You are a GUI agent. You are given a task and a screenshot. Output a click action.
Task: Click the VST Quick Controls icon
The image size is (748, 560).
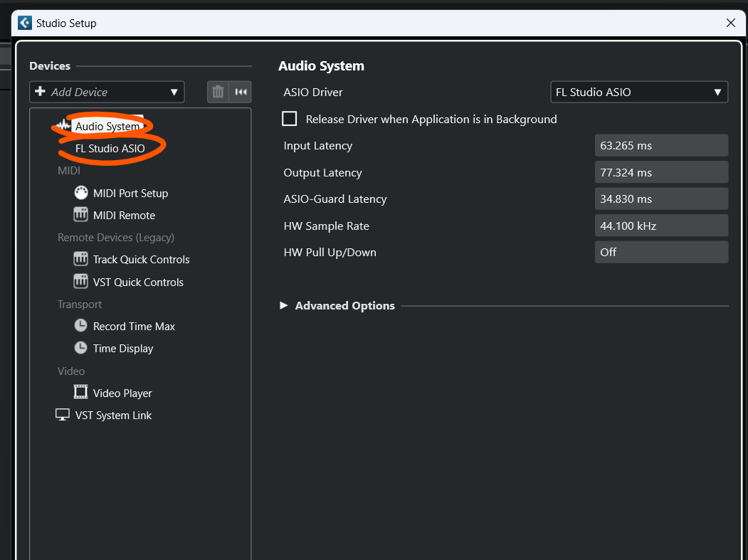(x=80, y=282)
